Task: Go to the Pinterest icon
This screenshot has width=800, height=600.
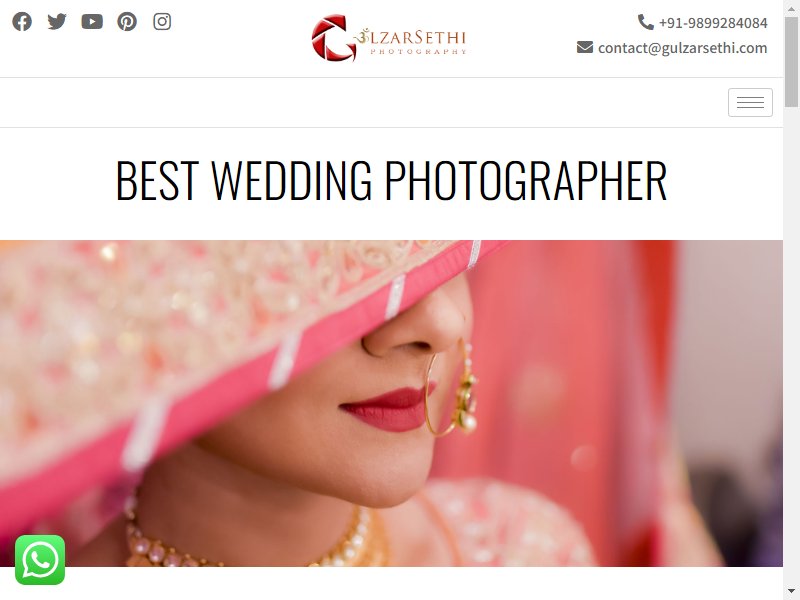Action: pyautogui.click(x=127, y=22)
